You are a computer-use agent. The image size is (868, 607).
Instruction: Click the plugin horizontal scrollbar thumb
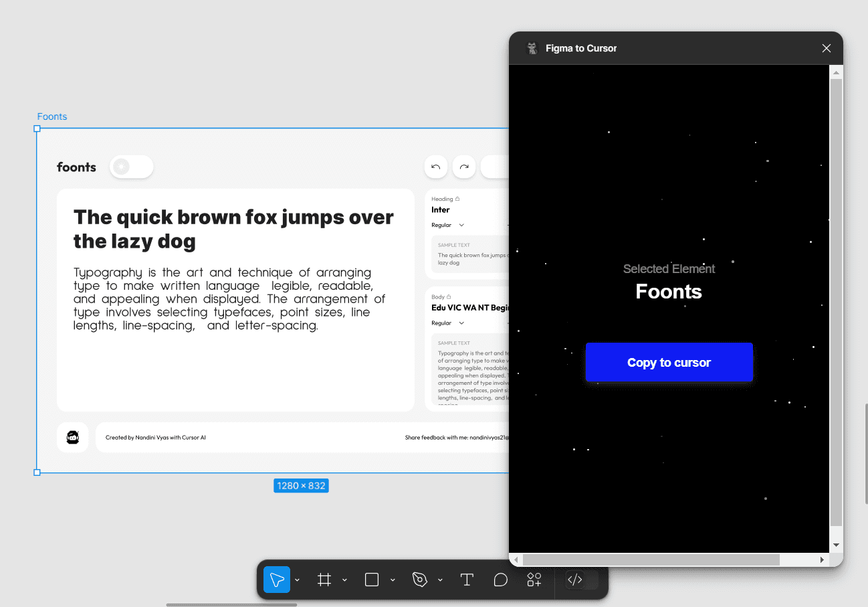pos(651,559)
